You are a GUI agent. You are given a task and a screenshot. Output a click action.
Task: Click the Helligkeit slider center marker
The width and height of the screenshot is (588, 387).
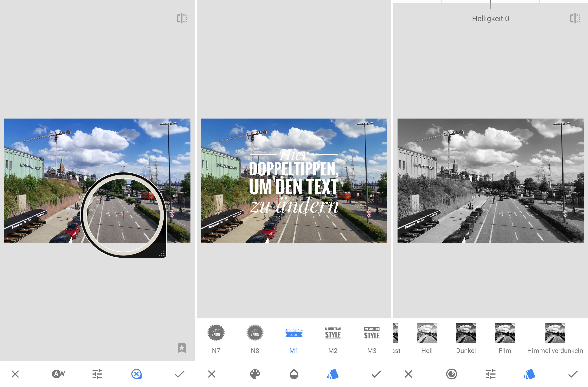click(x=491, y=4)
